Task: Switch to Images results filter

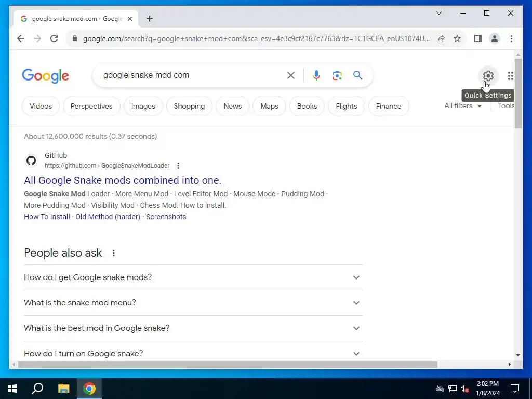Action: click(143, 106)
